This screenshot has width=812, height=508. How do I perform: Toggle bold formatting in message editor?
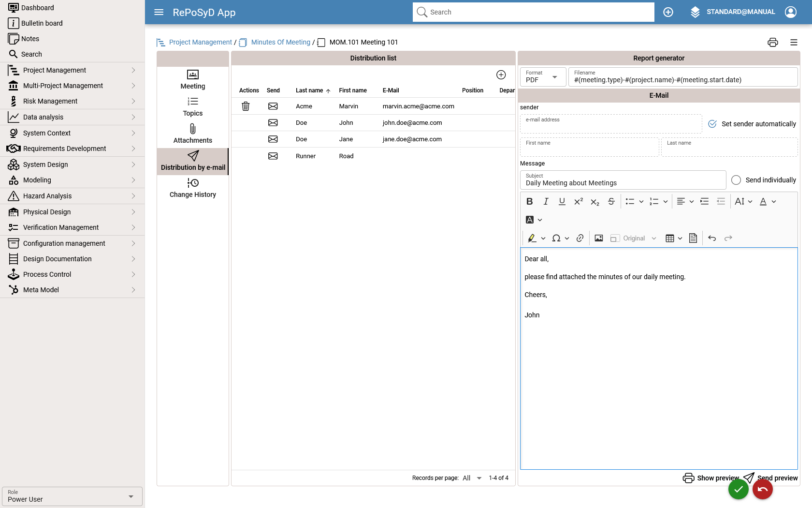(x=530, y=201)
